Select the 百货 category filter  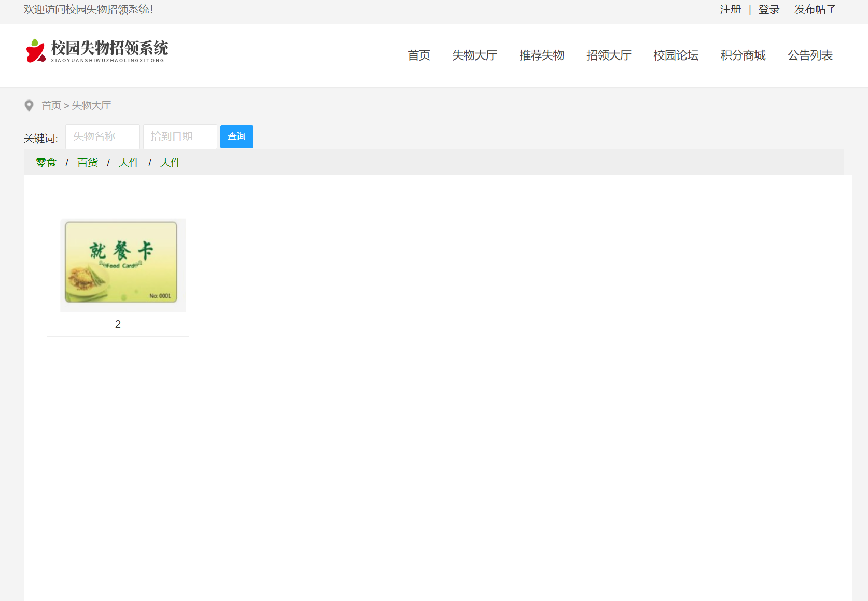(87, 162)
